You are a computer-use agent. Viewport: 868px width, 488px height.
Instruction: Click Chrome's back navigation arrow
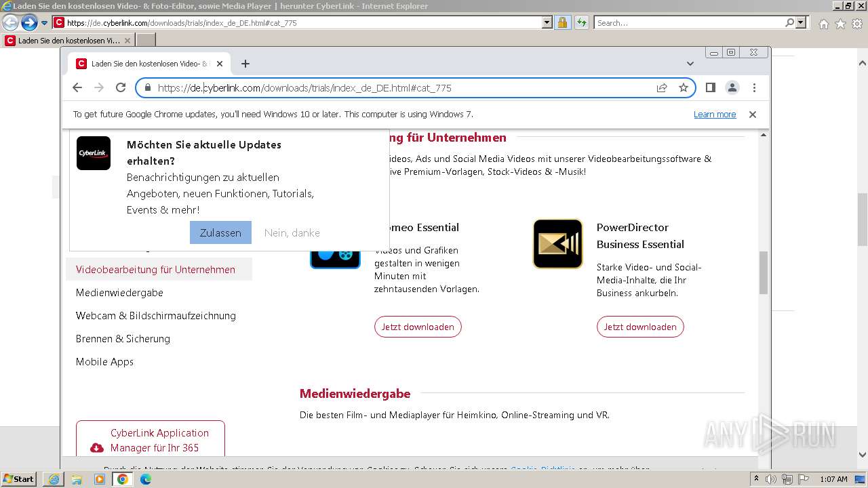[77, 87]
